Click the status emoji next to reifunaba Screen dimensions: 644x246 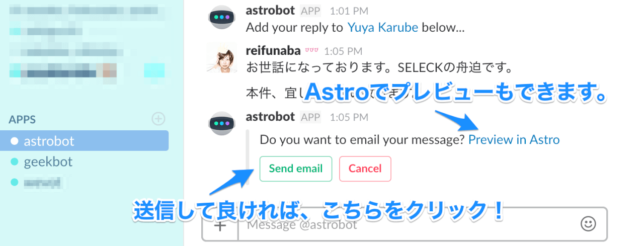click(x=311, y=50)
